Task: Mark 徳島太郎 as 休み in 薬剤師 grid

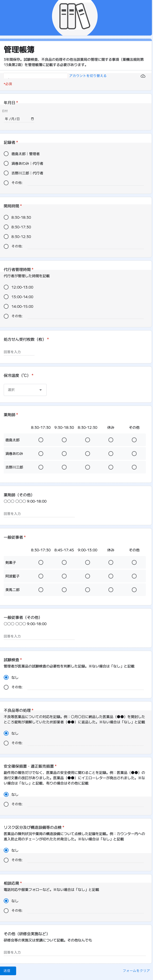Action: pos(111,440)
